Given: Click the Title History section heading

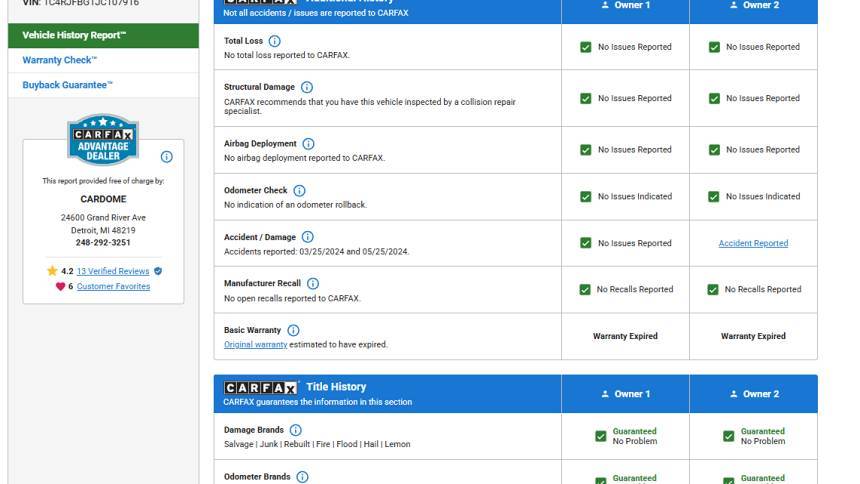Looking at the screenshot, I should [x=336, y=387].
